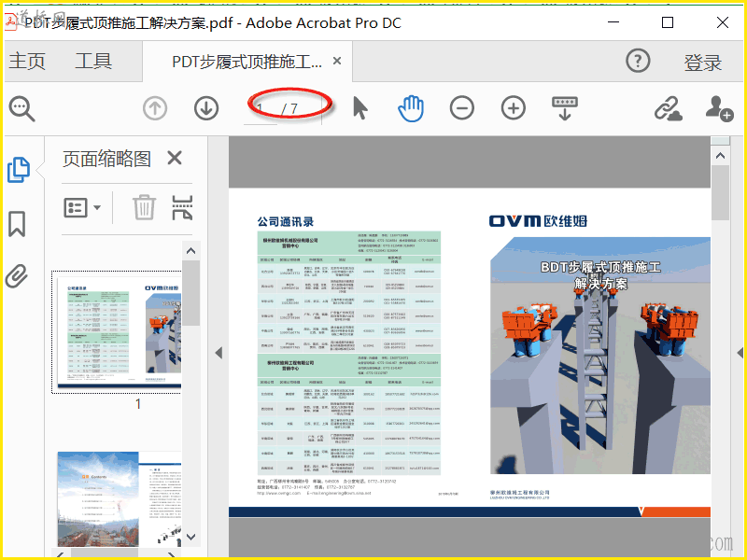The image size is (747, 560).
Task: Toggle the page thumbnails panel icon
Action: pos(19,170)
